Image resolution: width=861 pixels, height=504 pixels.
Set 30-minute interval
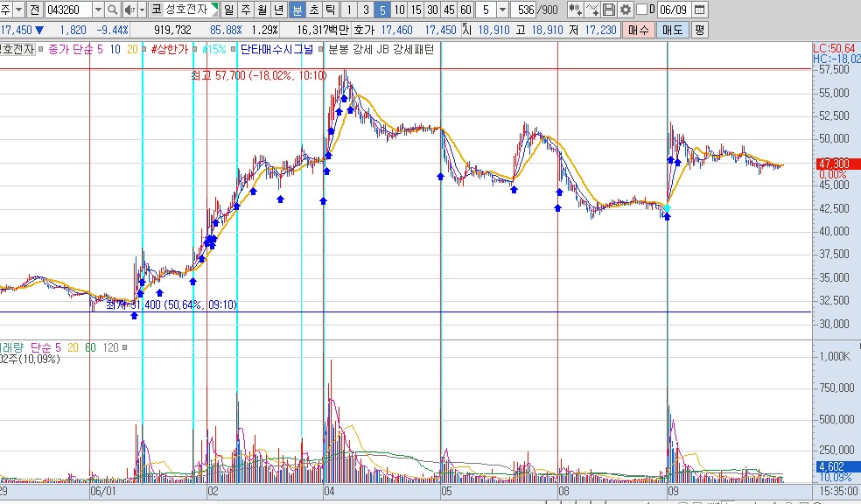pyautogui.click(x=433, y=10)
